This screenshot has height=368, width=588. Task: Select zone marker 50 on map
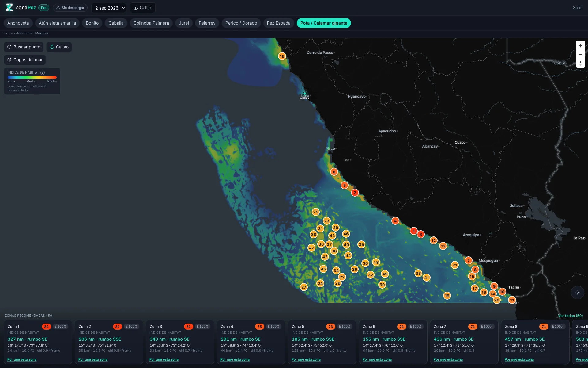(x=382, y=285)
